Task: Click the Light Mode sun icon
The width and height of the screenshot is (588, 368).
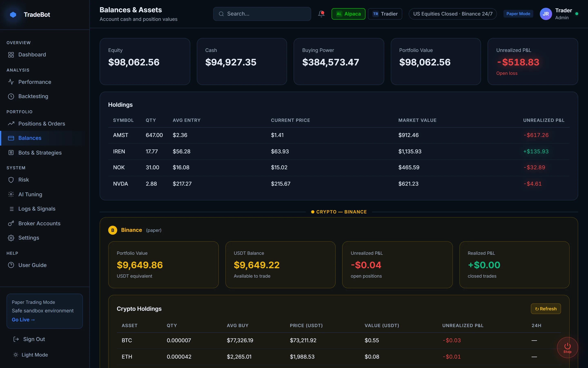Action: click(x=16, y=355)
